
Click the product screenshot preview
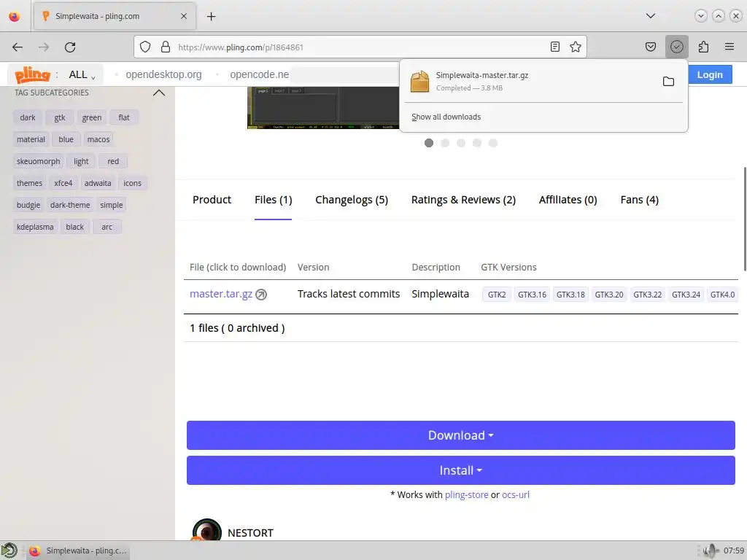323,108
